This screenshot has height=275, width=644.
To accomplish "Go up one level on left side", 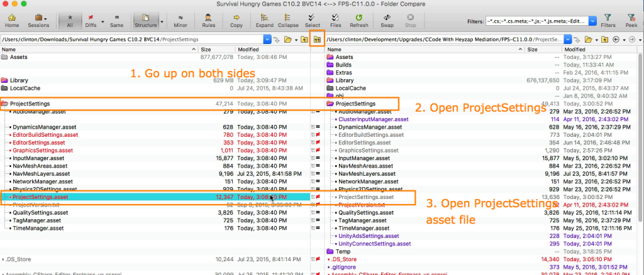I will pyautogui.click(x=304, y=40).
